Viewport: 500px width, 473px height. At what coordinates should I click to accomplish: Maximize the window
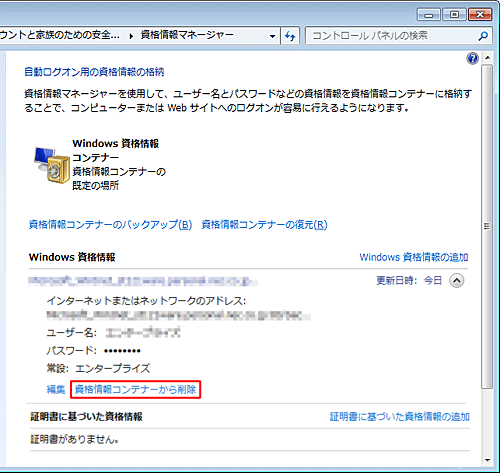tap(454, 15)
